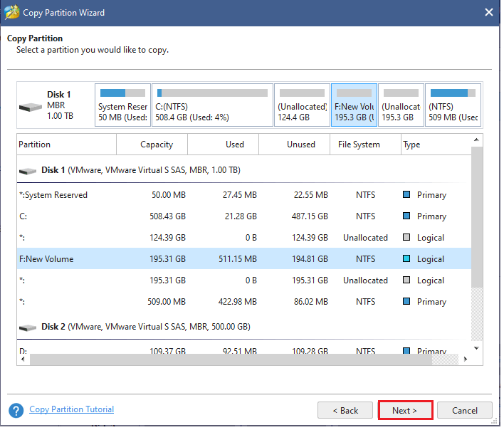Select the 124.39 GB unallocated row
The image size is (504, 430).
pos(244,238)
